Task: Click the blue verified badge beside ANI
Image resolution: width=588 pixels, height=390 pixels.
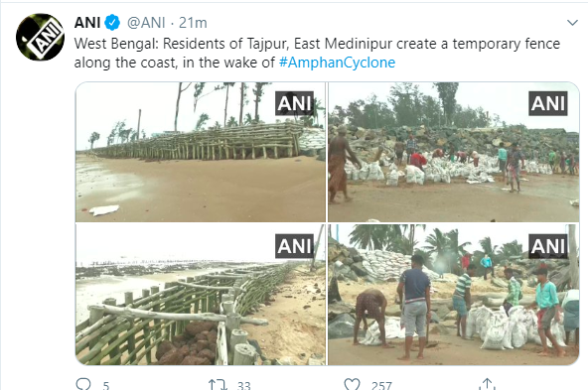Action: coord(112,23)
